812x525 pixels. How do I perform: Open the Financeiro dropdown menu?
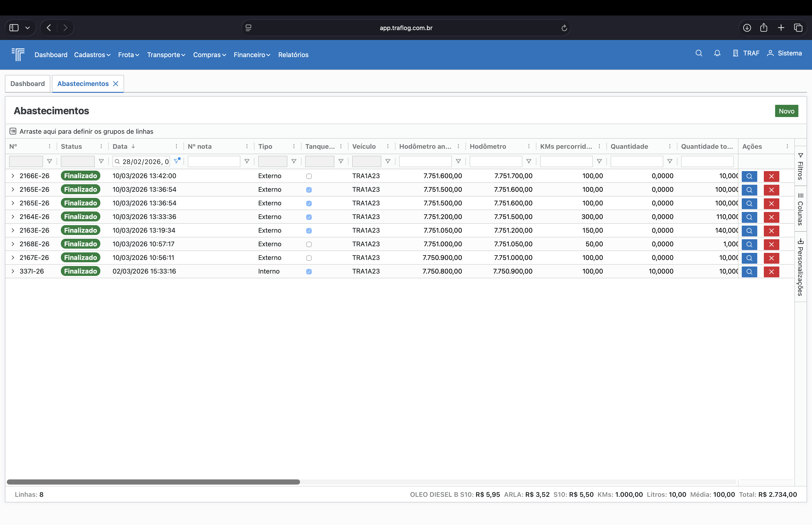pos(251,55)
